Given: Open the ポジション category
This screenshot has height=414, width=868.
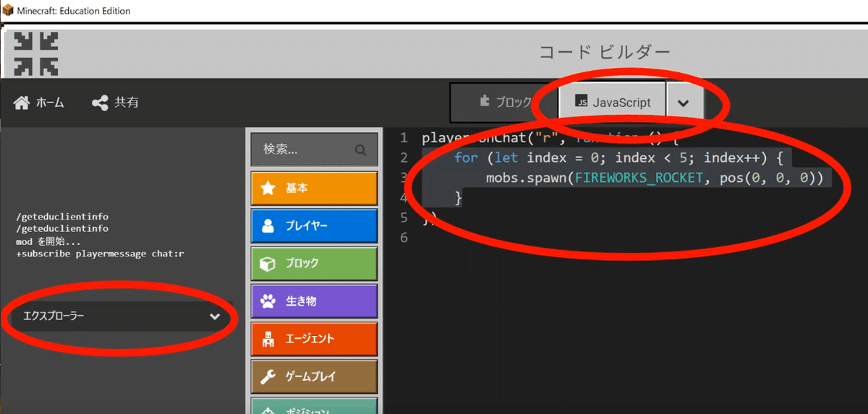Looking at the screenshot, I should coord(314,405).
